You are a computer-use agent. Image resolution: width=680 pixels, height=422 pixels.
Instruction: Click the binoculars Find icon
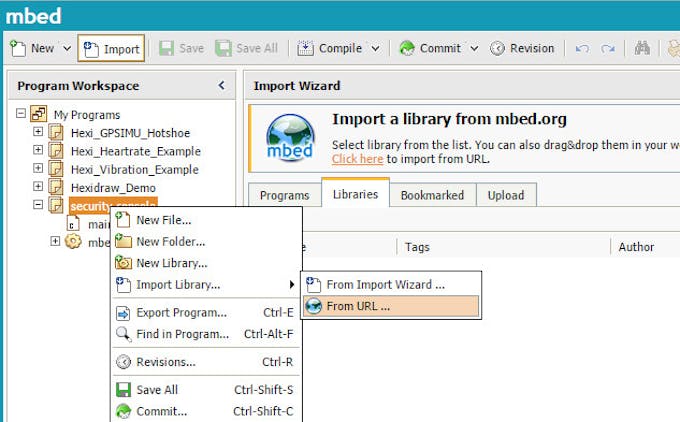pyautogui.click(x=642, y=48)
